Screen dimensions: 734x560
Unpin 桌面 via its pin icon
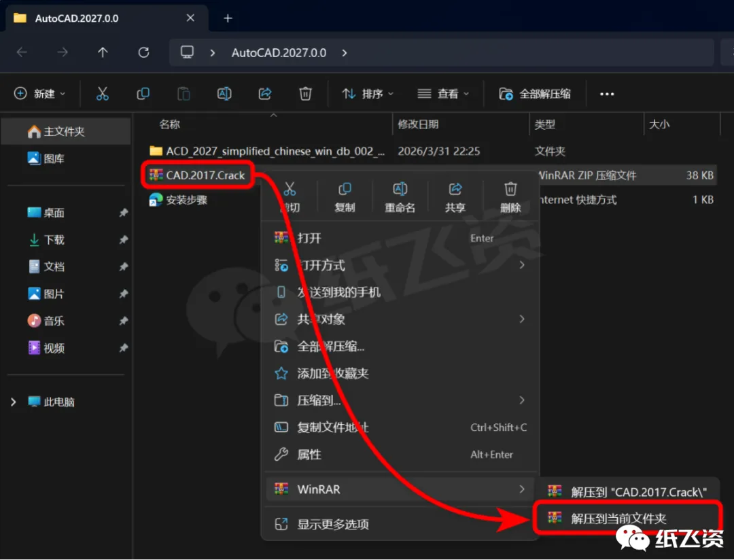[x=123, y=213]
